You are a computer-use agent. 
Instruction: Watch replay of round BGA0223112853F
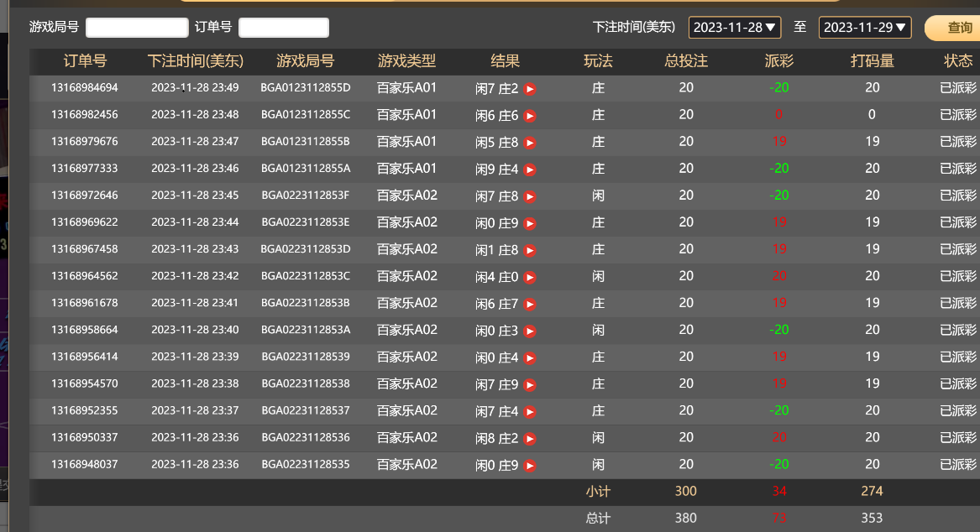coord(530,196)
